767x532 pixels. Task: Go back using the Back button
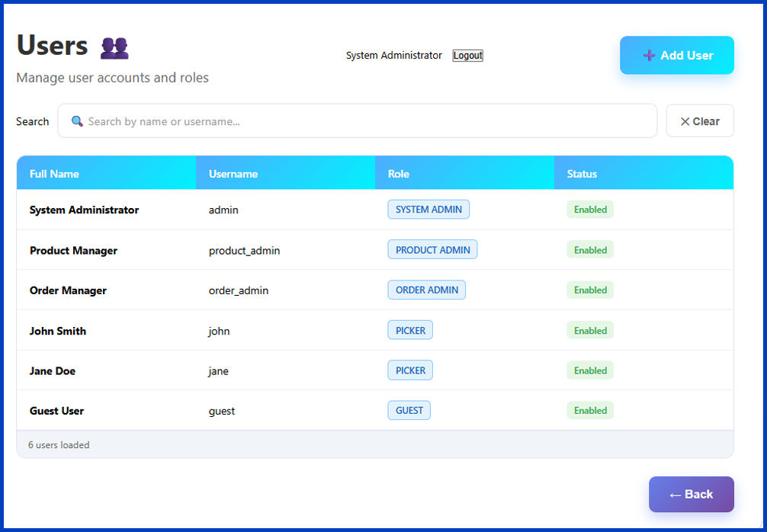(692, 495)
